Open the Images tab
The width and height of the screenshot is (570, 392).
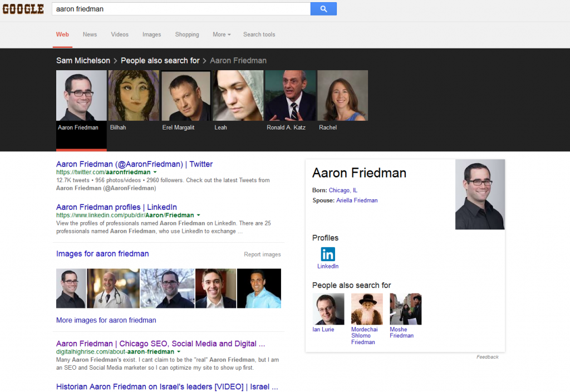click(x=151, y=35)
